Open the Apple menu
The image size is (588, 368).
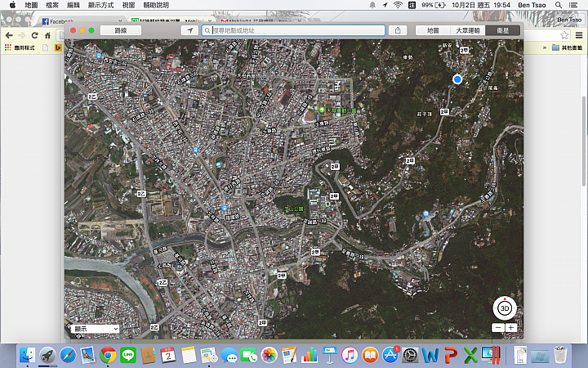(x=12, y=5)
